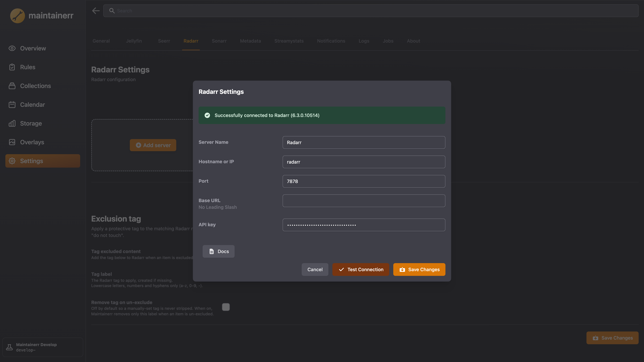The height and width of the screenshot is (362, 644).
Task: Switch to the General tab
Action: tap(101, 41)
